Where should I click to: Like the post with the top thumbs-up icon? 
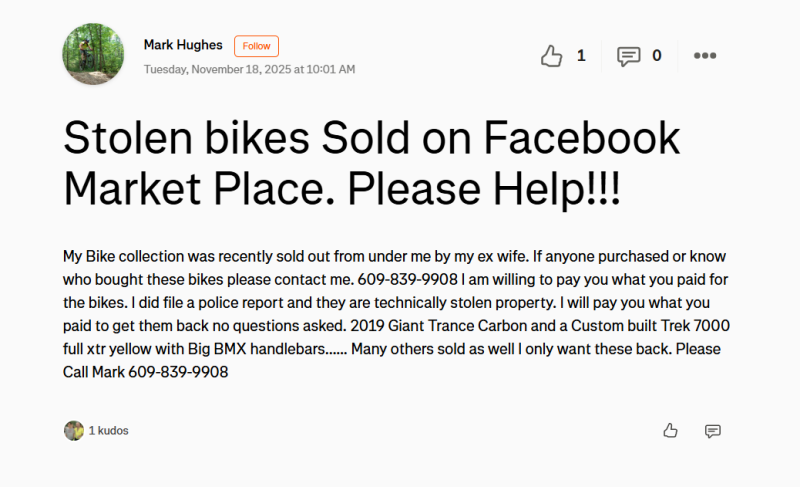(x=551, y=56)
